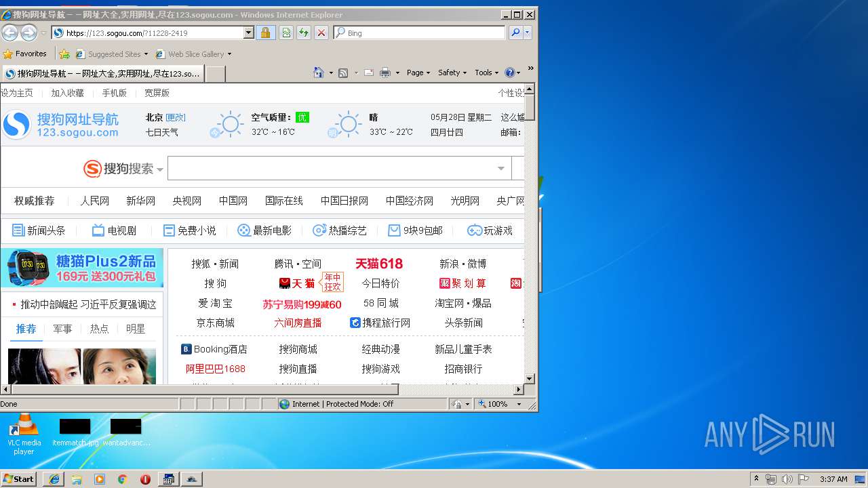Open the security lock report icon
Viewport: 868px width, 488px height.
[x=265, y=33]
